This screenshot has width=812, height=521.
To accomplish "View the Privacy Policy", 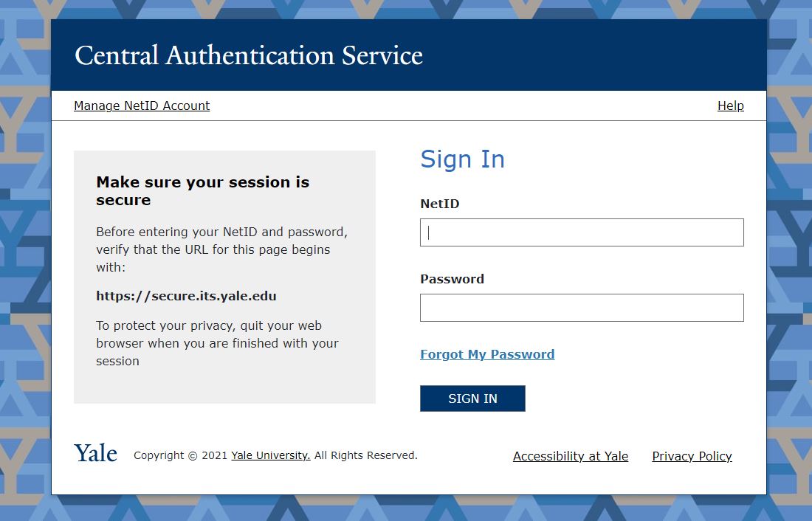I will [691, 456].
